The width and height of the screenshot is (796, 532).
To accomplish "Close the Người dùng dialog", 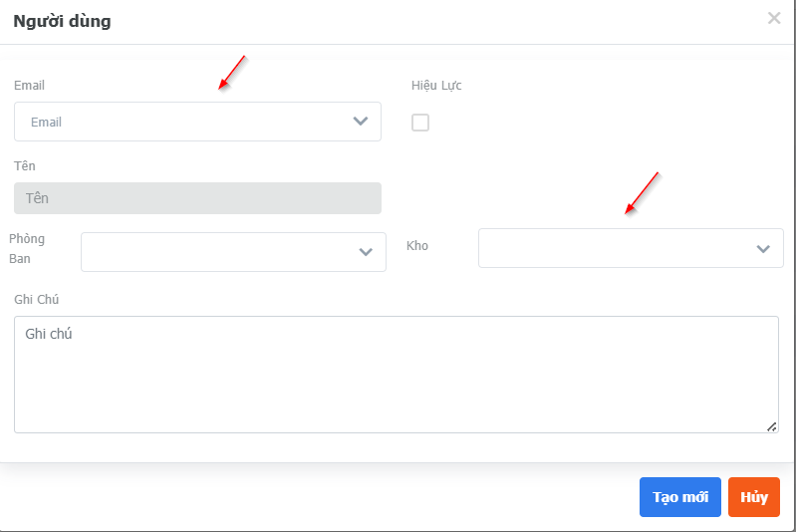I will click(774, 18).
